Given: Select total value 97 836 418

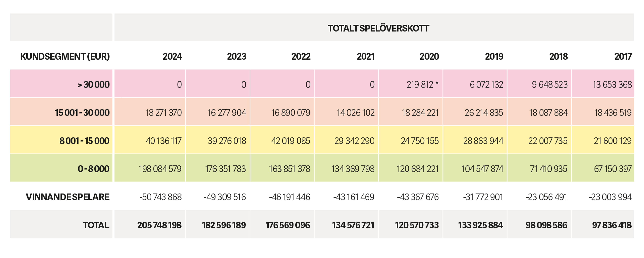Looking at the screenshot, I should coord(611,225).
